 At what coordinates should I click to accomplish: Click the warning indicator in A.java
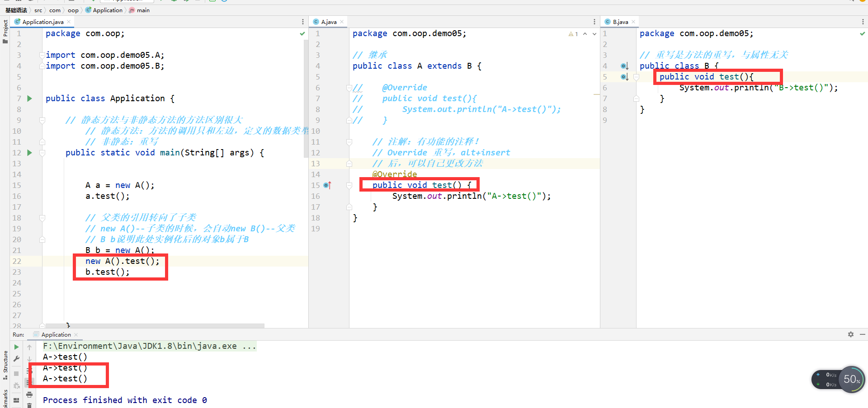(x=573, y=34)
